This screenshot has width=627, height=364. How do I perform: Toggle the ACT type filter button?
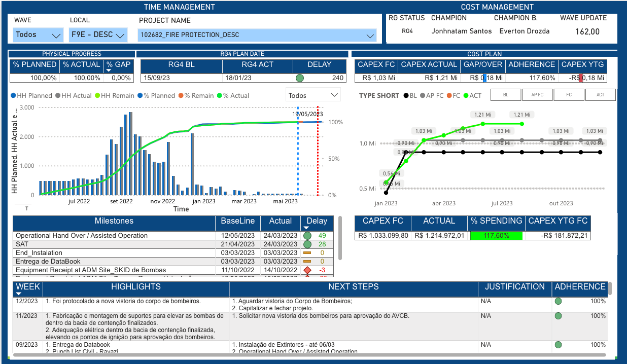[600, 95]
